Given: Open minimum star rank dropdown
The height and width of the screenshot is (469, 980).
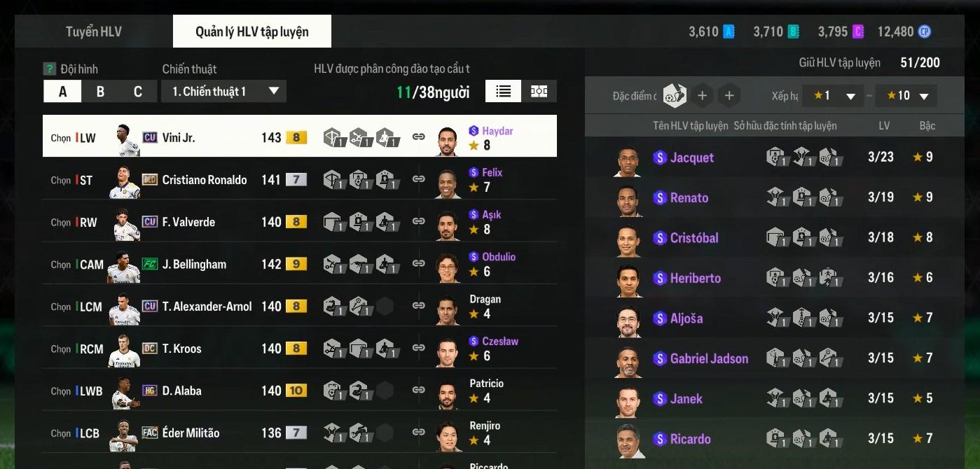Looking at the screenshot, I should [834, 96].
